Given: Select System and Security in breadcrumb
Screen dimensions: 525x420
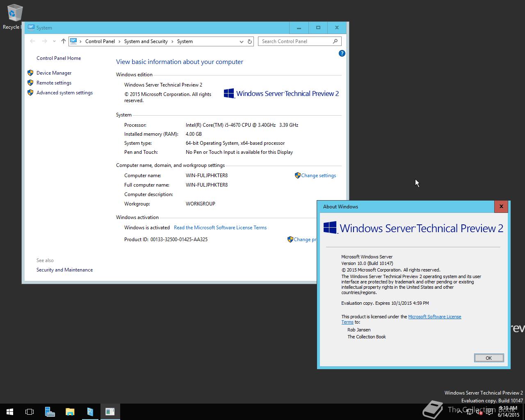Looking at the screenshot, I should [146, 41].
